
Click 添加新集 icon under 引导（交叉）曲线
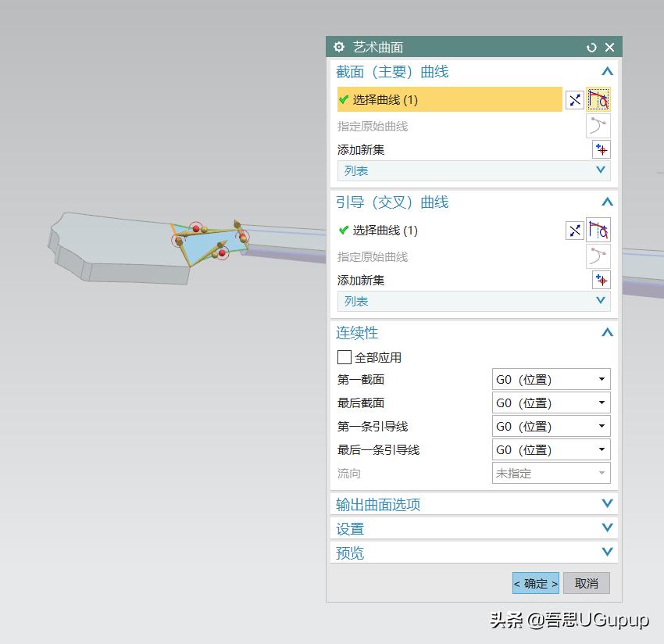(x=601, y=279)
